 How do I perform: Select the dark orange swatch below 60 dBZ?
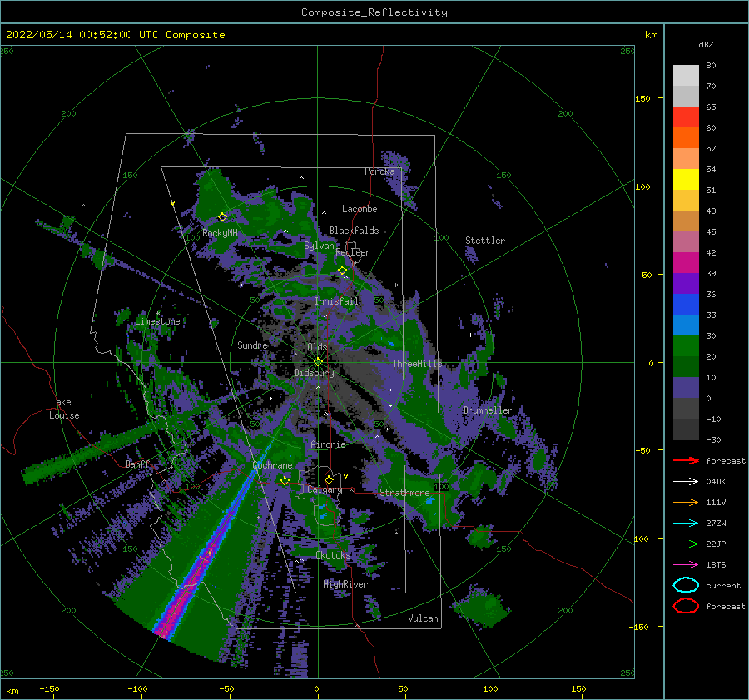pos(686,137)
